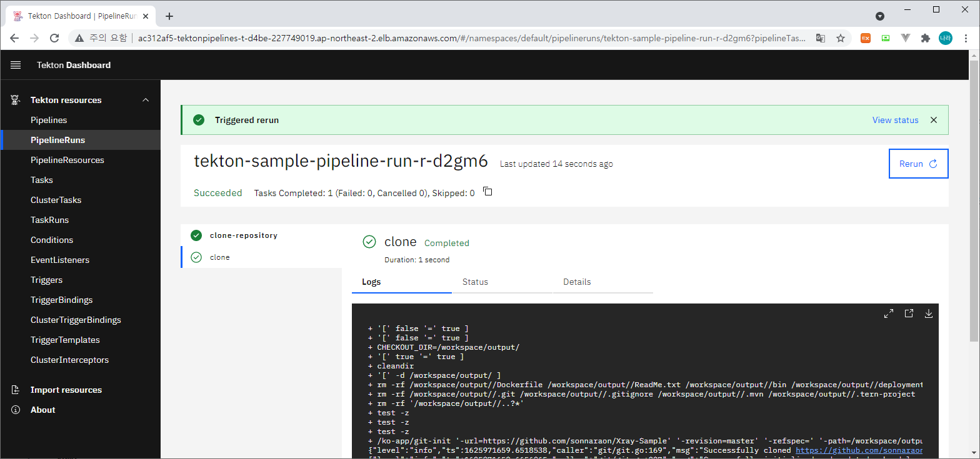Open the browser extensions puzzle icon
This screenshot has width=980, height=459.
[926, 38]
